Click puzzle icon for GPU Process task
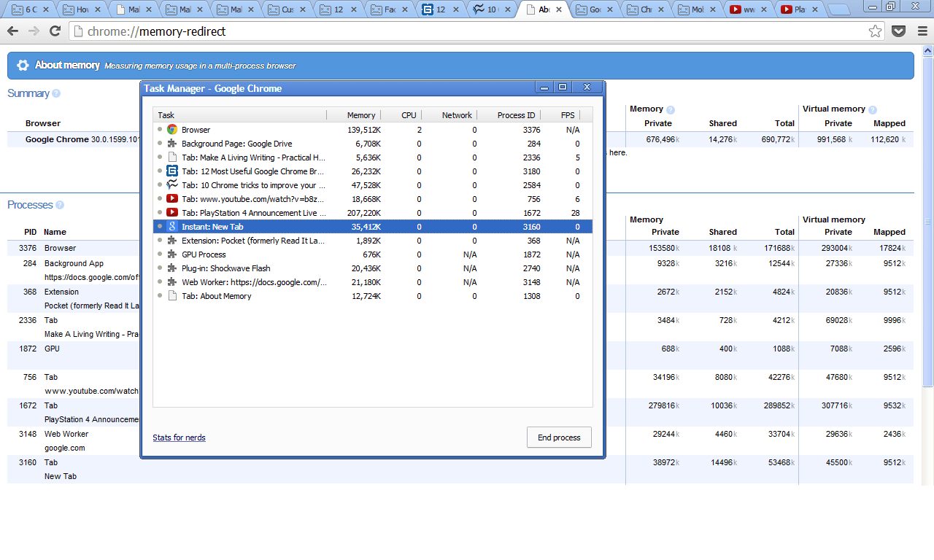 coord(172,254)
